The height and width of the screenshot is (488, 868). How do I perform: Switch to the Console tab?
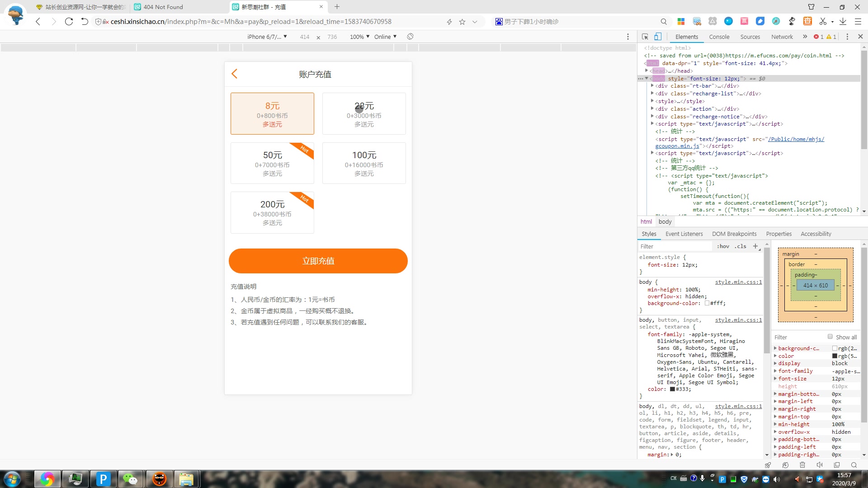(x=719, y=37)
